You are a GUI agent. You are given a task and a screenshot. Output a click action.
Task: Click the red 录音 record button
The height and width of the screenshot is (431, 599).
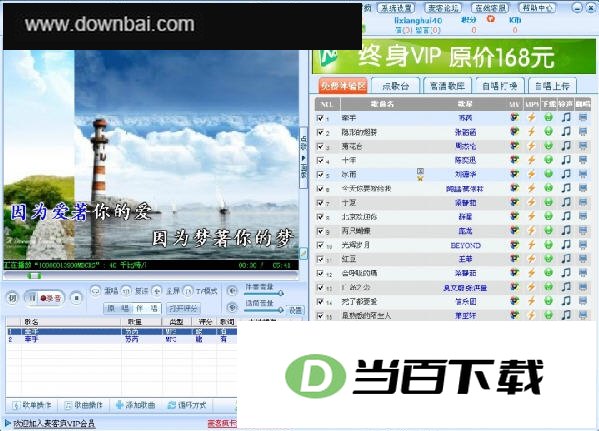tap(50, 298)
